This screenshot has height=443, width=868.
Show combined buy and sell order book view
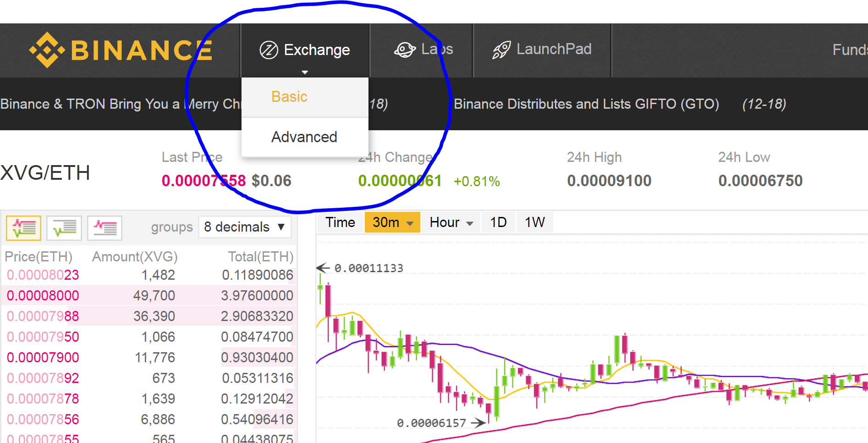click(x=23, y=227)
